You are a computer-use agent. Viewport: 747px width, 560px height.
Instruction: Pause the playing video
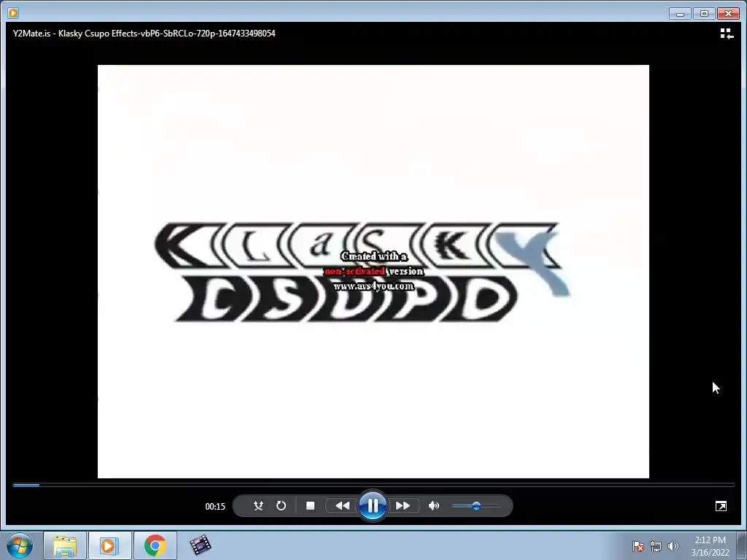point(373,506)
